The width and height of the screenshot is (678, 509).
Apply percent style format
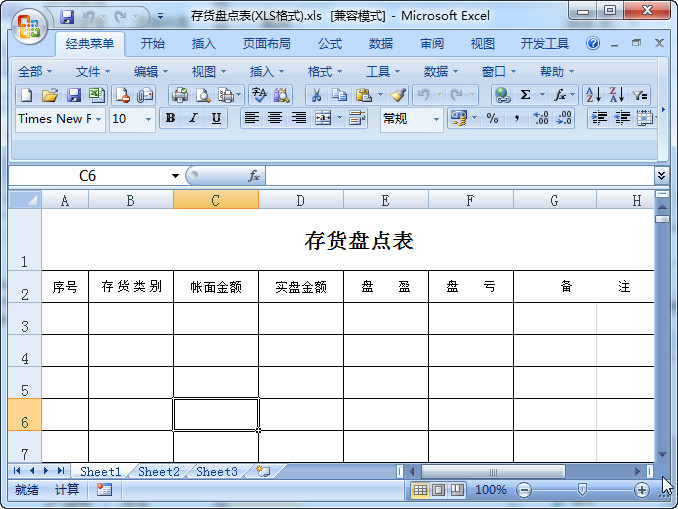493,118
